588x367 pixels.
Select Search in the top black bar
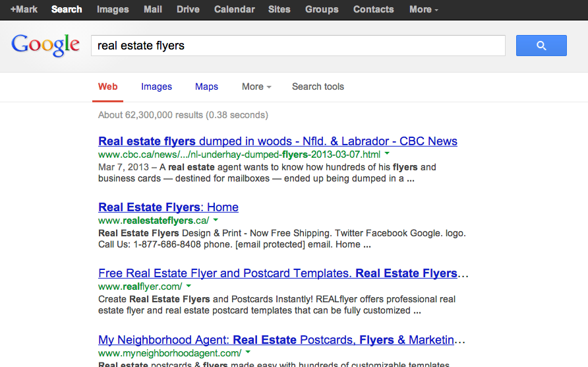pyautogui.click(x=67, y=9)
